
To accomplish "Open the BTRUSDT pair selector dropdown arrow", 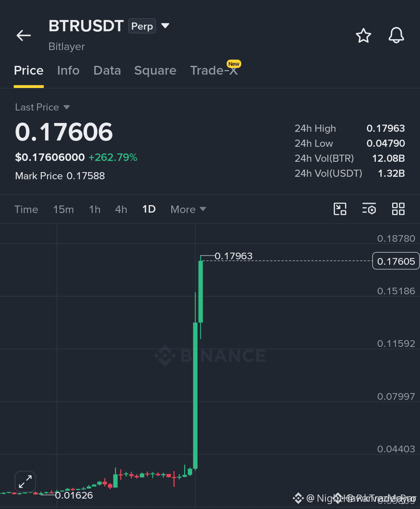I will [x=165, y=26].
